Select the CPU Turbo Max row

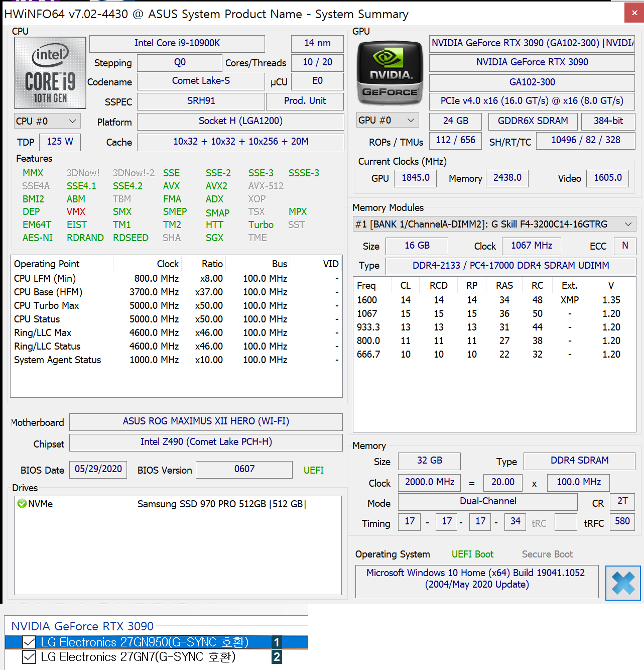[176, 306]
